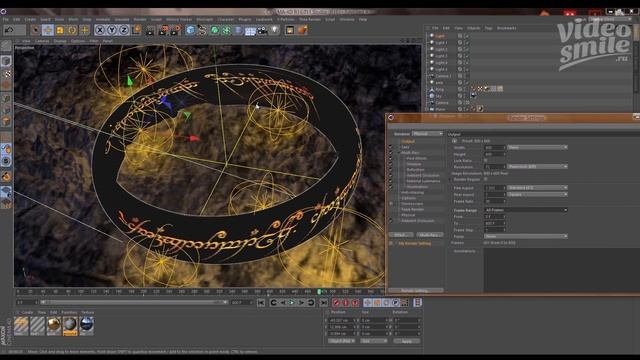The image size is (640, 360).
Task: Select the Ring object in Object Manager
Action: 439,89
